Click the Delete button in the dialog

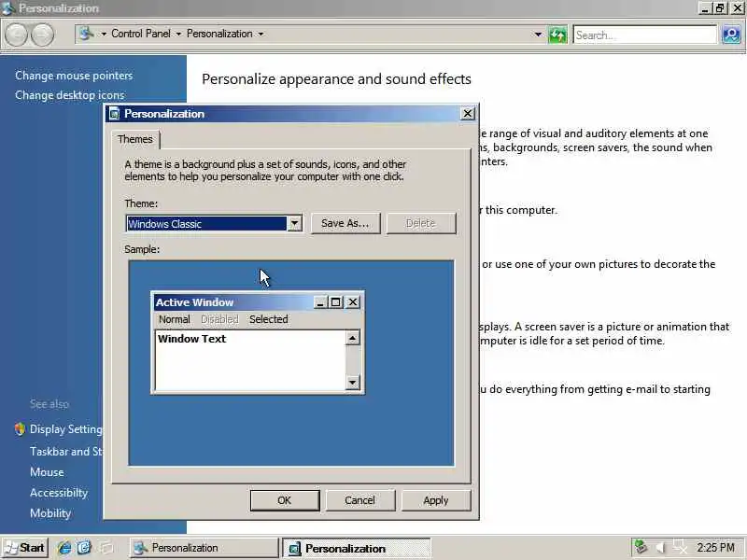[421, 223]
